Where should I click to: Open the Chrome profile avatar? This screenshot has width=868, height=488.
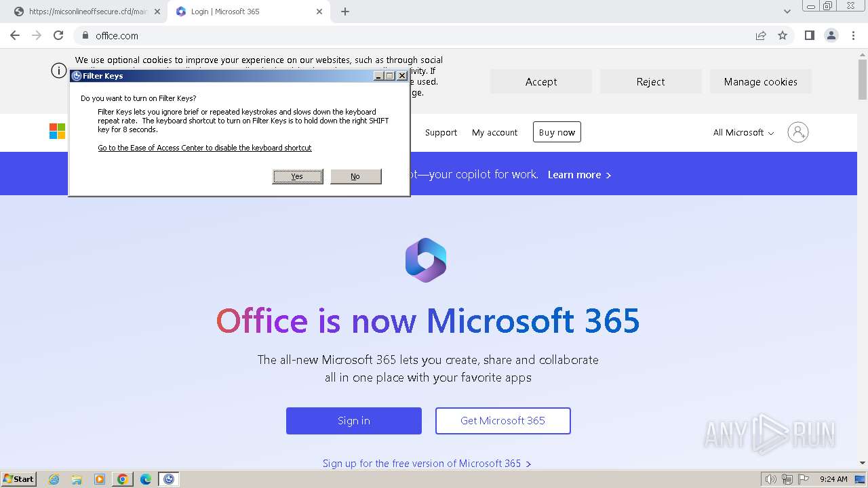point(831,35)
